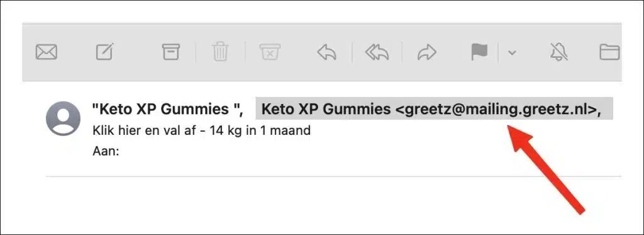Reply to the sender
This screenshot has width=644, height=235.
coord(326,52)
